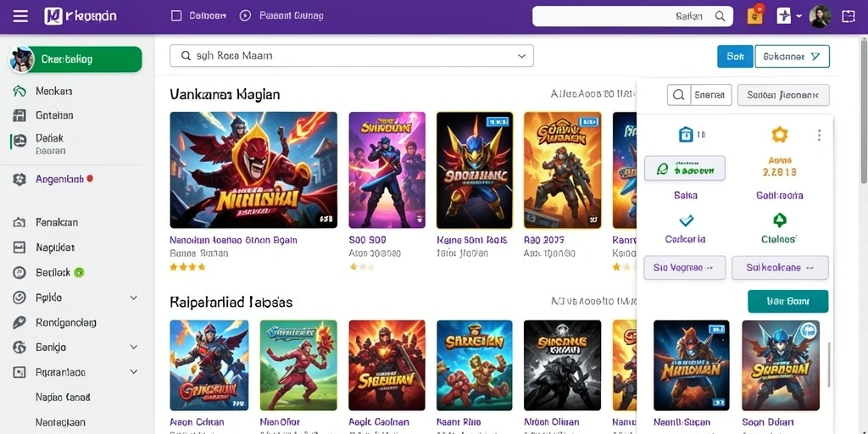Open Fenakcan in the sidebar
Screen dimensions: 868x434
coord(57,223)
